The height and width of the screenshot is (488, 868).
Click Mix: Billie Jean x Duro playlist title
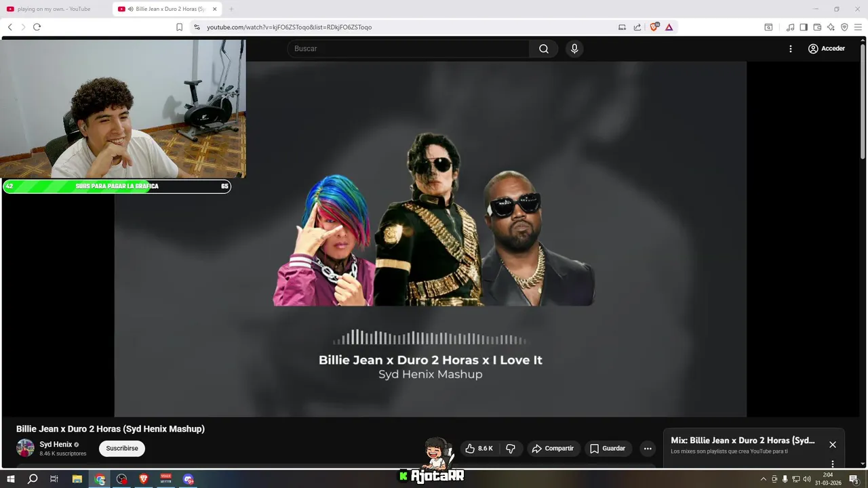tap(743, 441)
